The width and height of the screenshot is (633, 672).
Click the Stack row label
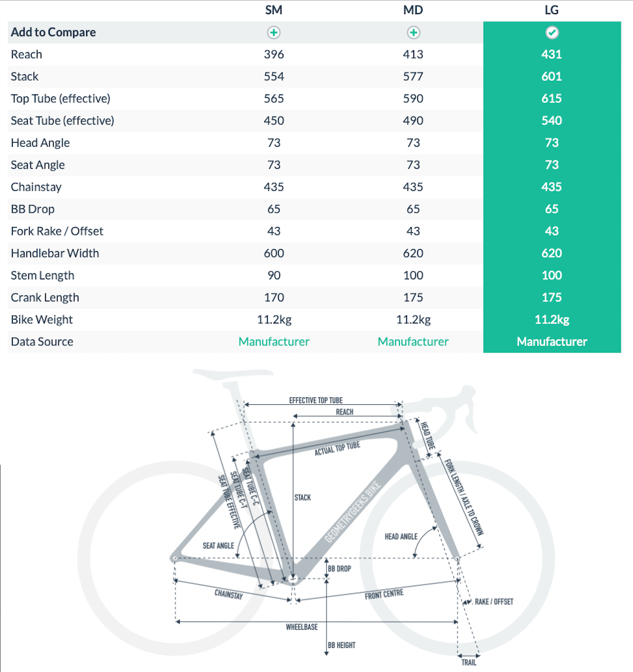coord(24,76)
